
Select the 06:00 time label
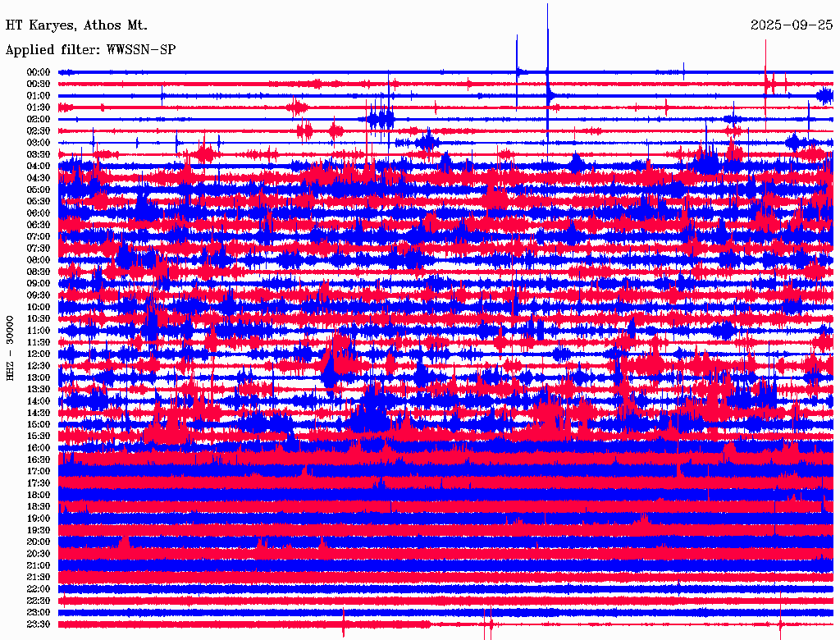(38, 213)
